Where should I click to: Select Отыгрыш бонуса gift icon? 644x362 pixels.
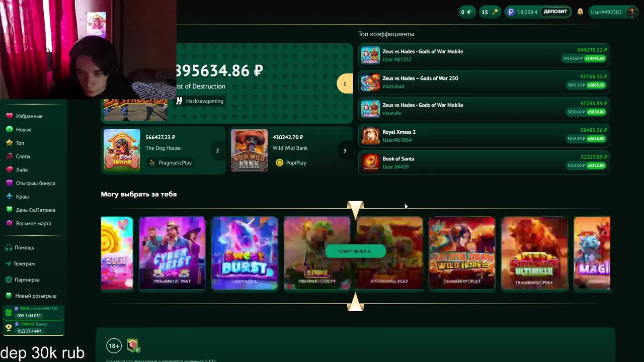pyautogui.click(x=9, y=183)
